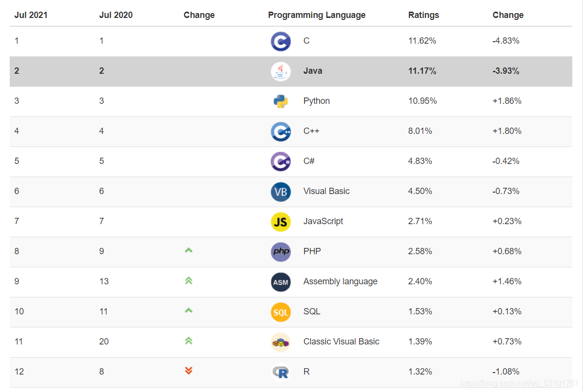This screenshot has height=392, width=583.
Task: Click the 4.50% rating for Visual Basic
Action: click(x=421, y=191)
